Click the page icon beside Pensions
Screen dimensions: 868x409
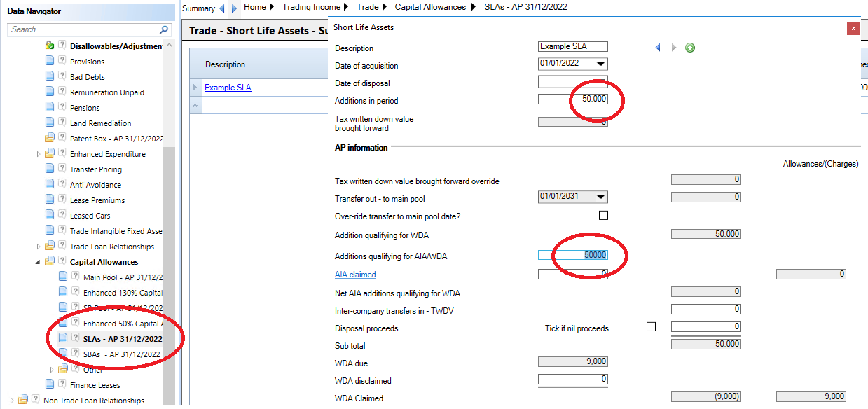coord(50,108)
